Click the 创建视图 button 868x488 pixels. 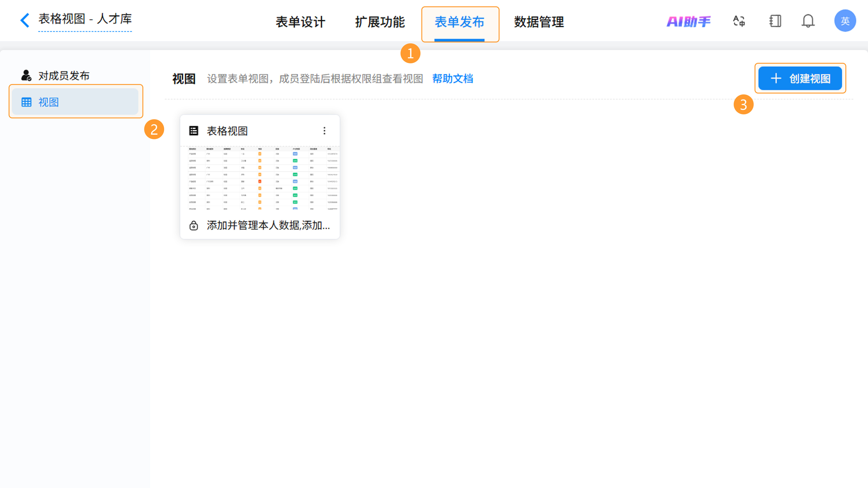click(x=800, y=78)
